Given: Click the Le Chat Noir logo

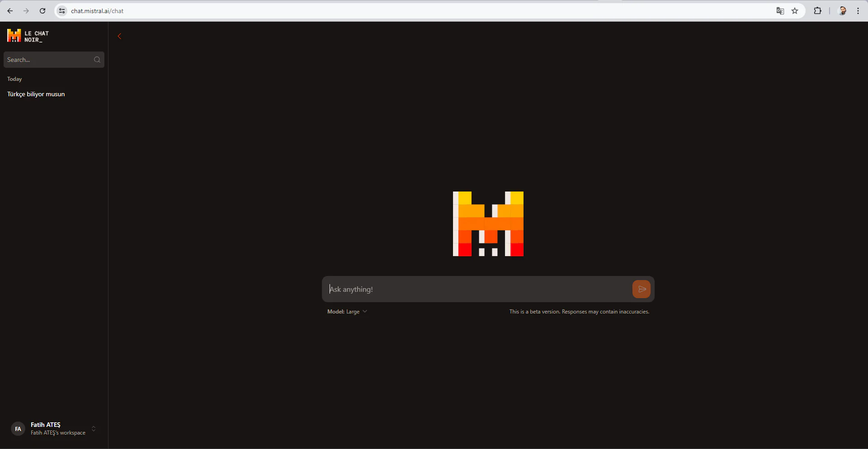Looking at the screenshot, I should [x=28, y=36].
